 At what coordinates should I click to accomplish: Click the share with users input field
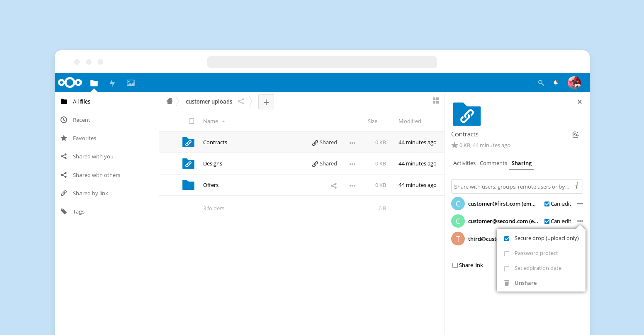pos(512,187)
